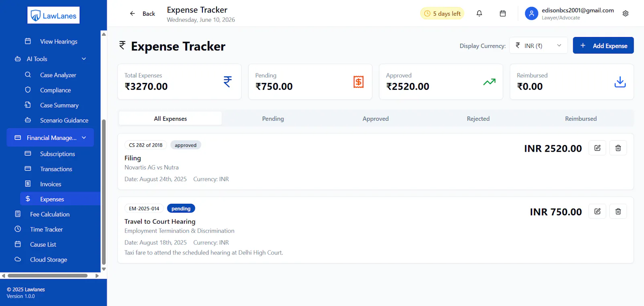This screenshot has height=306, width=644.
Task: Click the Transactions card icon
Action: [28, 169]
